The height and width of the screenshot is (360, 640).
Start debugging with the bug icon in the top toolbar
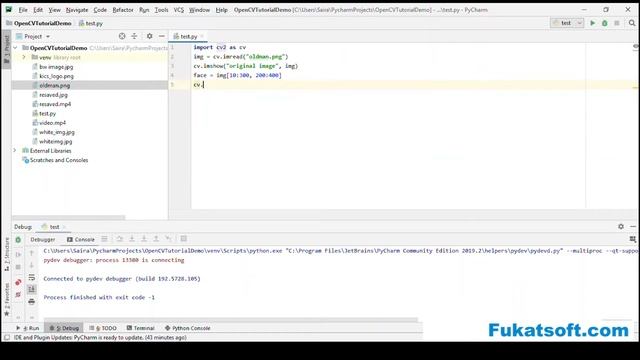point(604,23)
